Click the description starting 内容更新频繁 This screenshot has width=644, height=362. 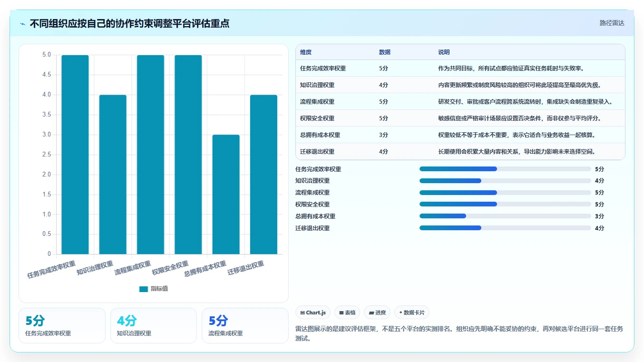tap(520, 85)
